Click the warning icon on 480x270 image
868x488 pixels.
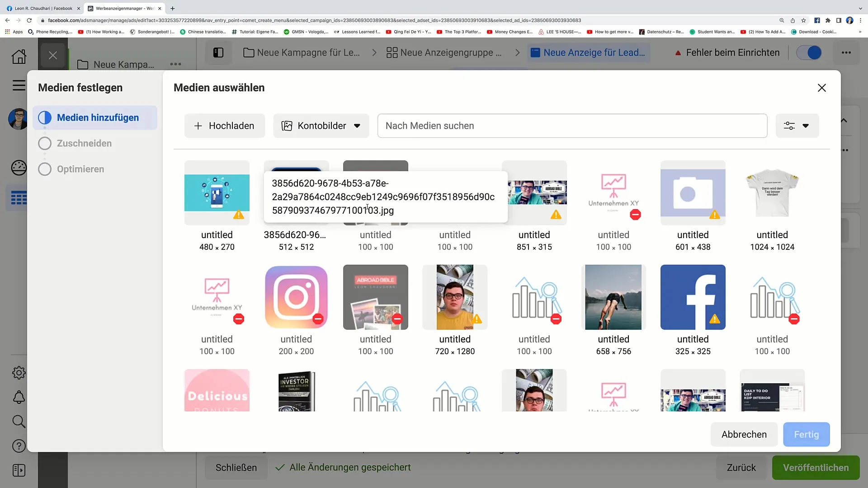(239, 215)
